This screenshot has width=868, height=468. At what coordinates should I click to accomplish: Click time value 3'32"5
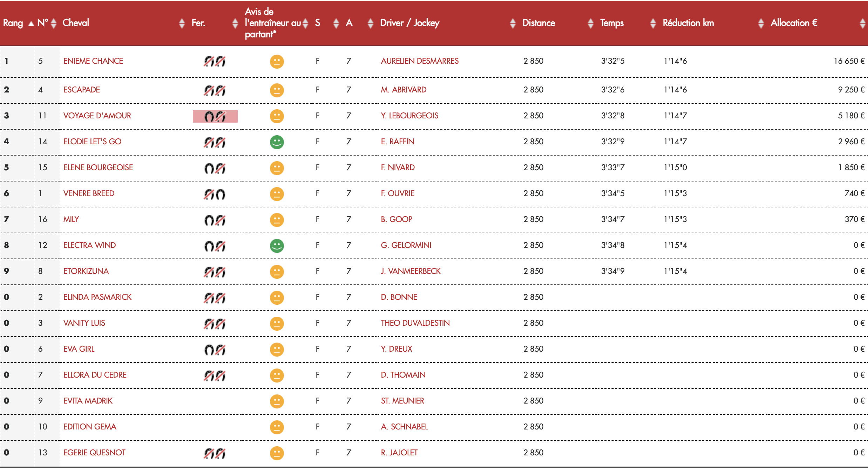pos(613,61)
